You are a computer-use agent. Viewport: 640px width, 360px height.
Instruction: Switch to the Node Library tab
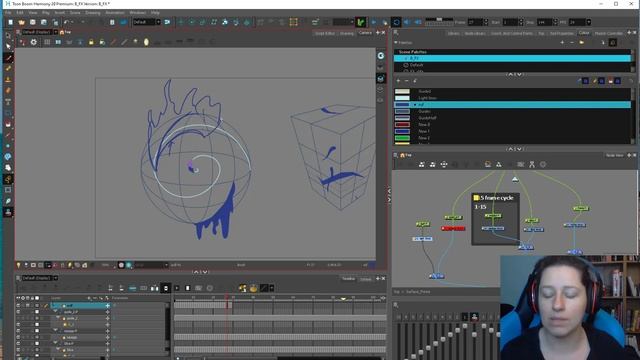click(475, 33)
